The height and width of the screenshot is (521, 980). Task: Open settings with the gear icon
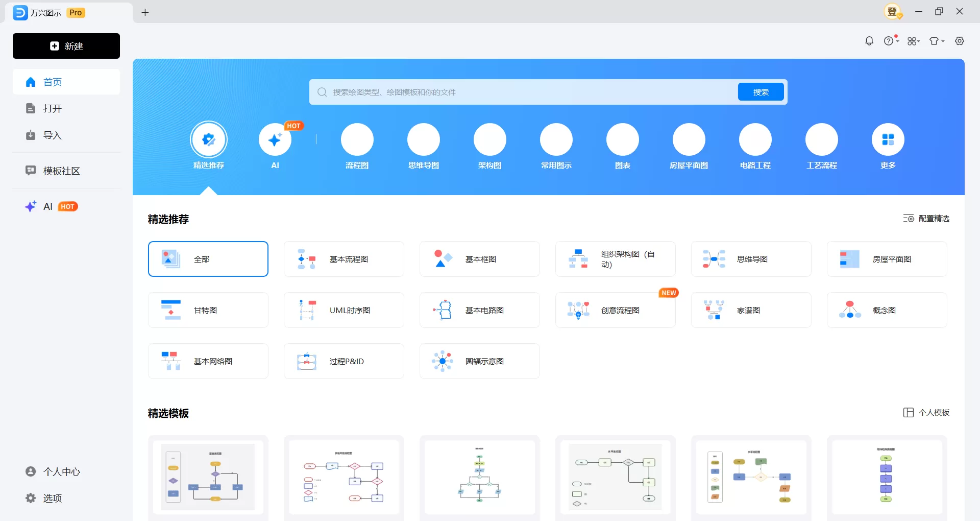(x=960, y=41)
